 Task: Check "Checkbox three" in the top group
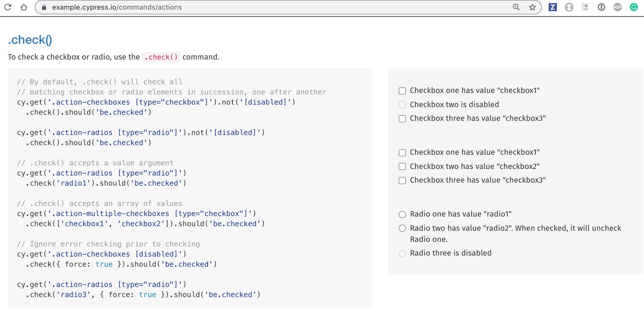point(402,119)
